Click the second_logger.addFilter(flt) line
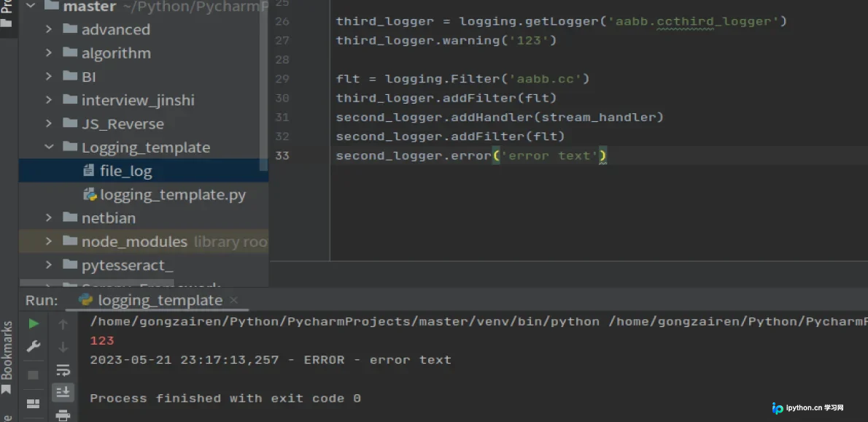This screenshot has width=868, height=422. 451,137
